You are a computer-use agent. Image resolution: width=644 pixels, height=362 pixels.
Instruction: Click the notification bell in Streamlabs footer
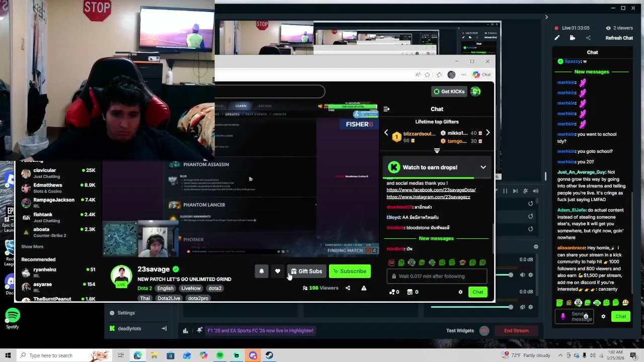(x=200, y=330)
